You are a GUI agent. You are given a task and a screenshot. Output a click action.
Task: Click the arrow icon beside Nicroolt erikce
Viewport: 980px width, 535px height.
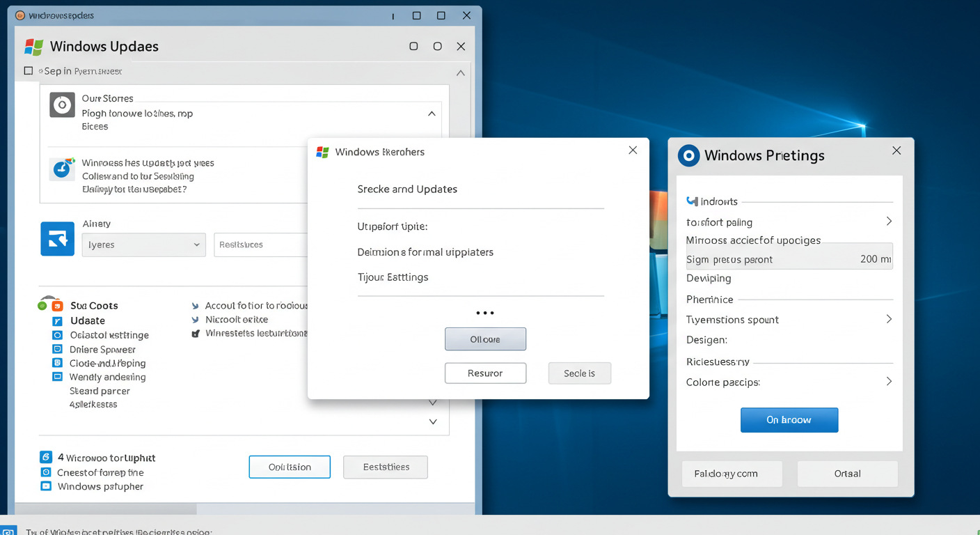pos(196,320)
